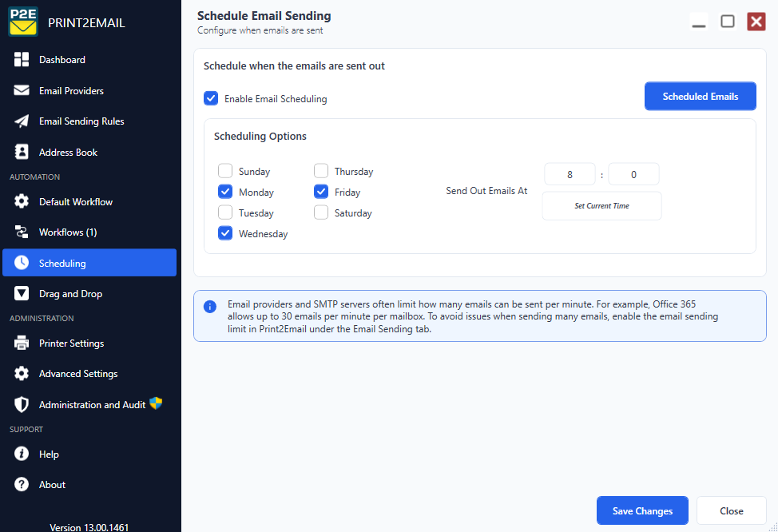Uncheck the Wednesday checkbox

(x=225, y=233)
